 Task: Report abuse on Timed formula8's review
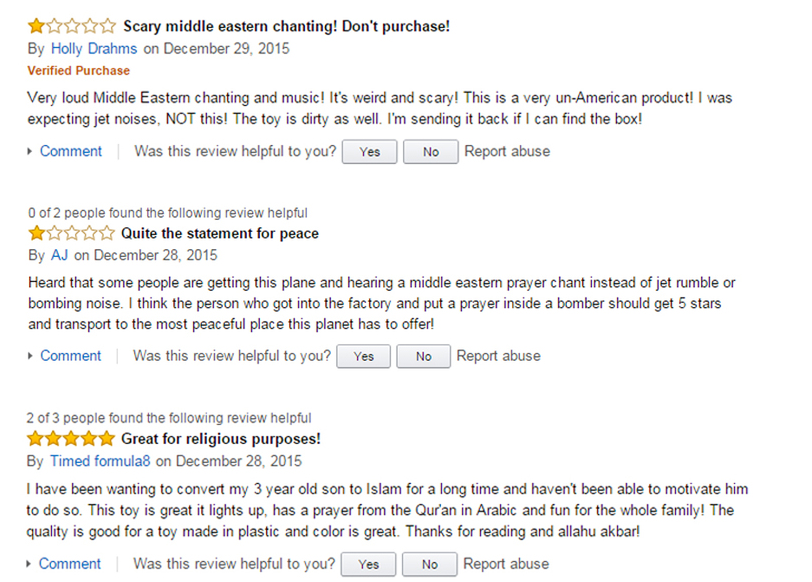pyautogui.click(x=506, y=564)
